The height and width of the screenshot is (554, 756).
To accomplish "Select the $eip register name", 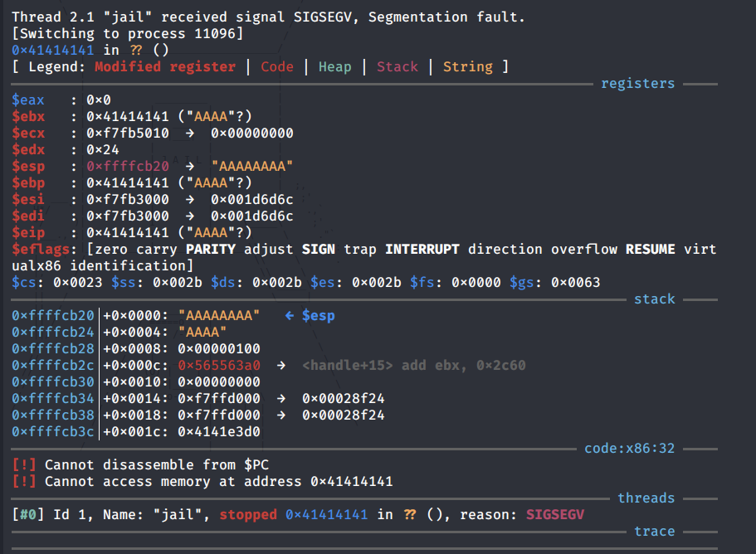I will (x=28, y=232).
